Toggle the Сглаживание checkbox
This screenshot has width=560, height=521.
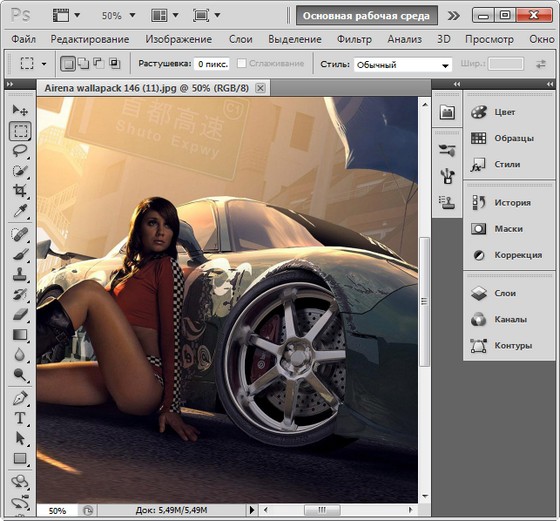click(x=242, y=64)
